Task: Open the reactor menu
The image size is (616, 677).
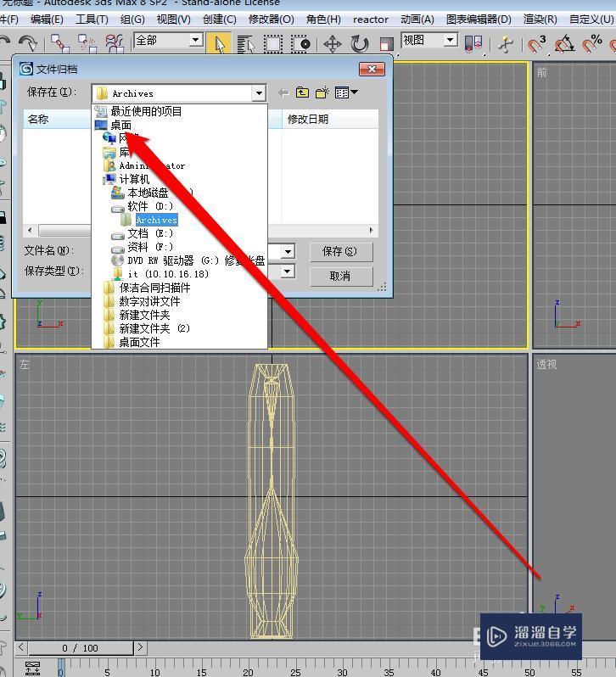Action: pos(371,20)
